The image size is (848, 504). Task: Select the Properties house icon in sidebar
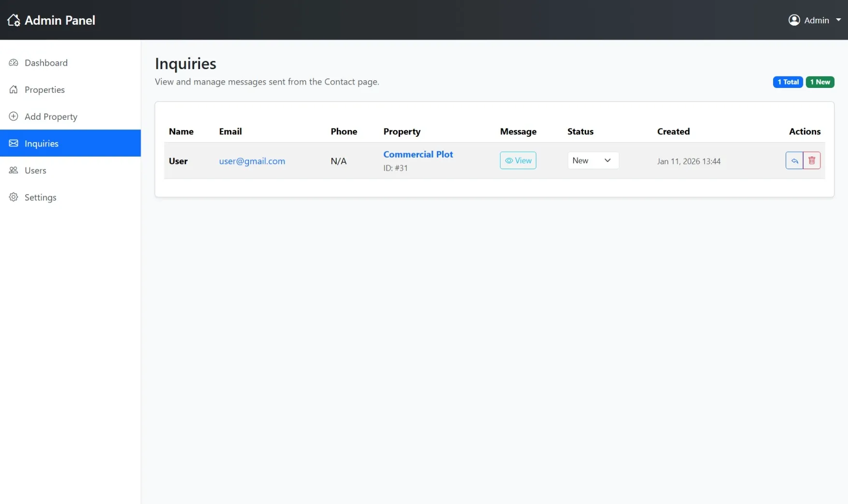14,89
